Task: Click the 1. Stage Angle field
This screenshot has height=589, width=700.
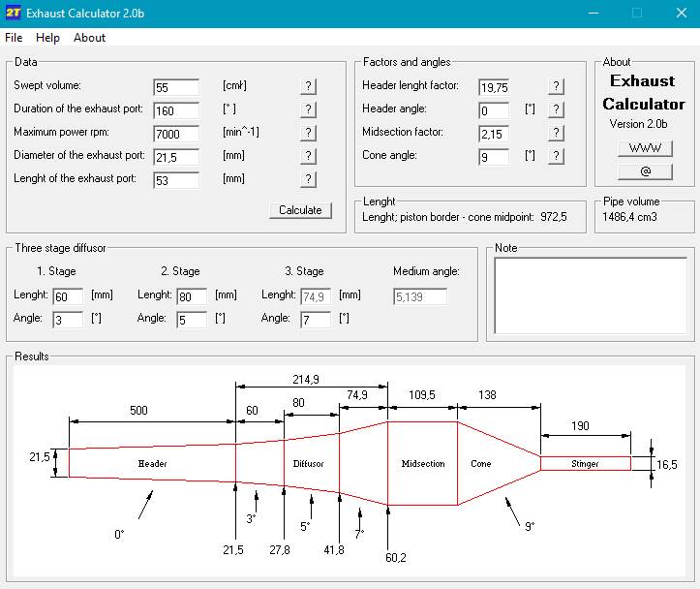Action: coord(68,320)
